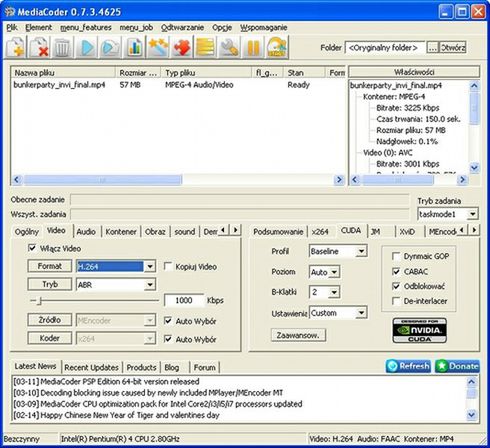Open the Plik menu
490x448 pixels.
[x=12, y=28]
